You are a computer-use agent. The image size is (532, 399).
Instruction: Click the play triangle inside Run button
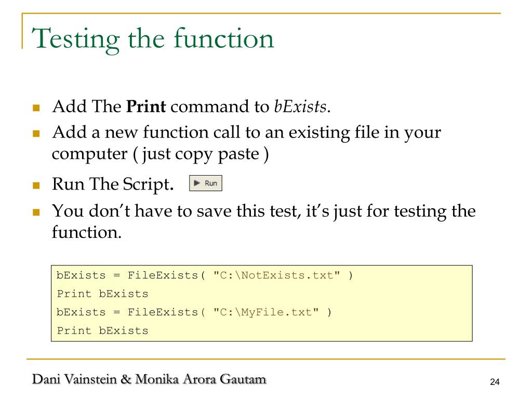[197, 183]
